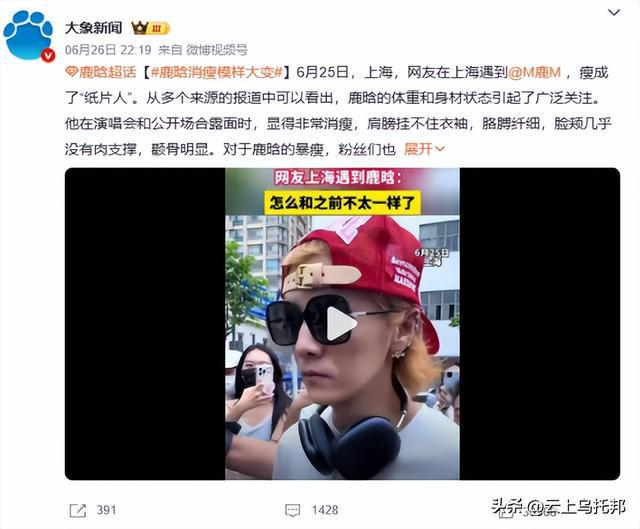
Task: Click the 391 repost count
Action: [x=106, y=510]
